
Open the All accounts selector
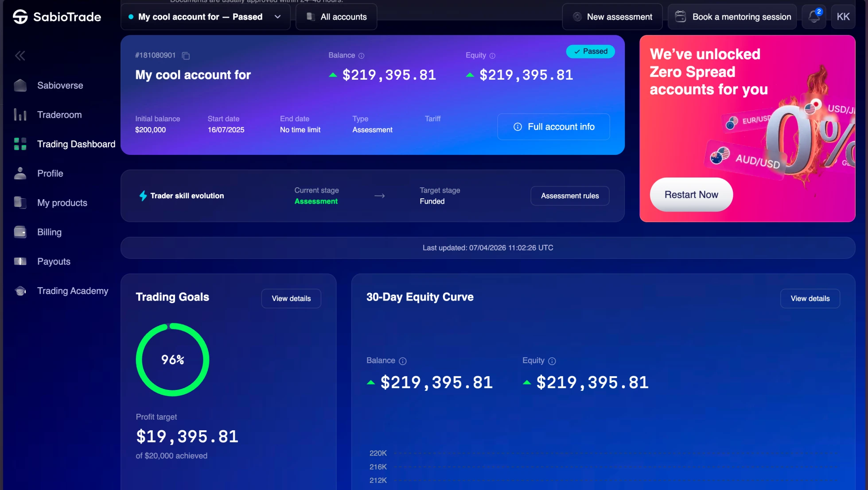tap(336, 17)
